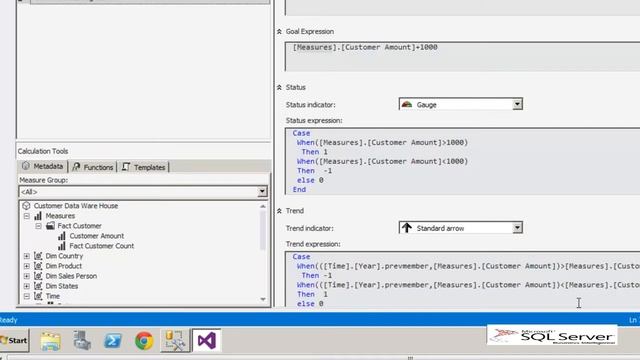Click the Standard arrow indicator icon
The height and width of the screenshot is (360, 640).
[x=406, y=228]
